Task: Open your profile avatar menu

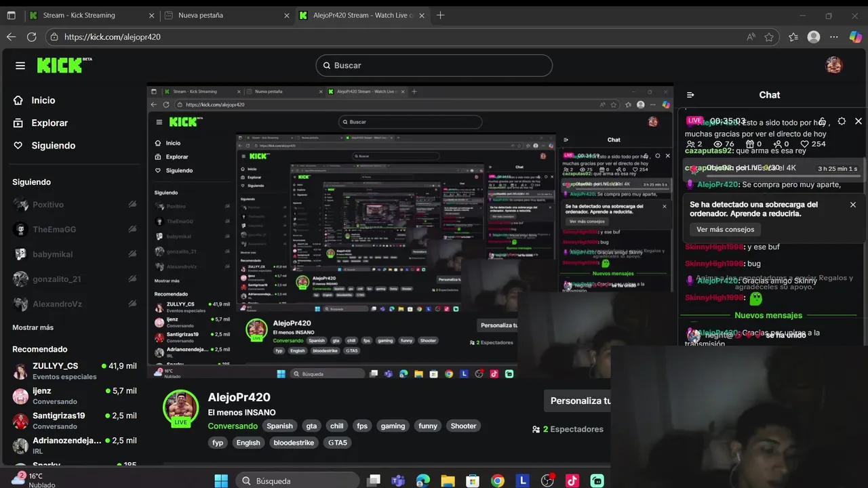Action: click(834, 65)
